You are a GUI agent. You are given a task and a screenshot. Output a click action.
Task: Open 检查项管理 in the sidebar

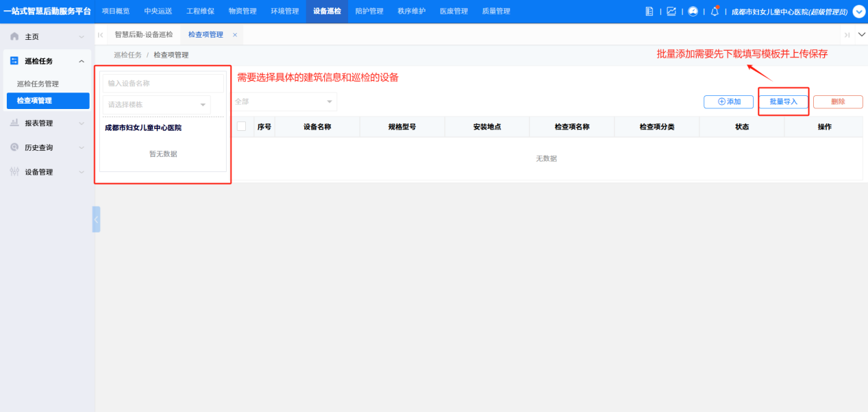[47, 101]
